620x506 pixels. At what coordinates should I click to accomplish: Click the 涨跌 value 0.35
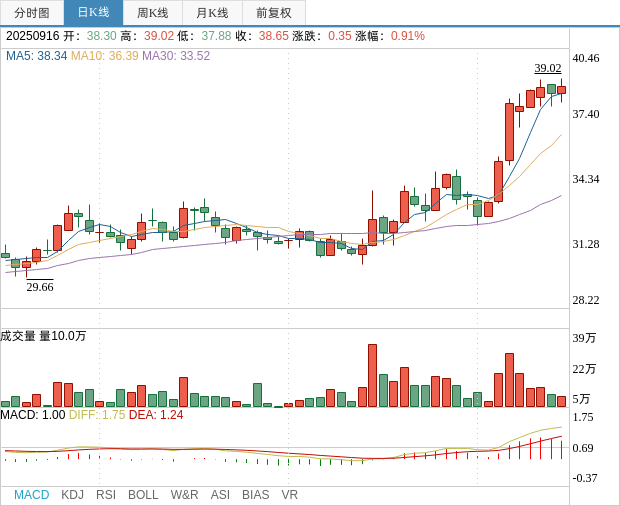click(340, 36)
